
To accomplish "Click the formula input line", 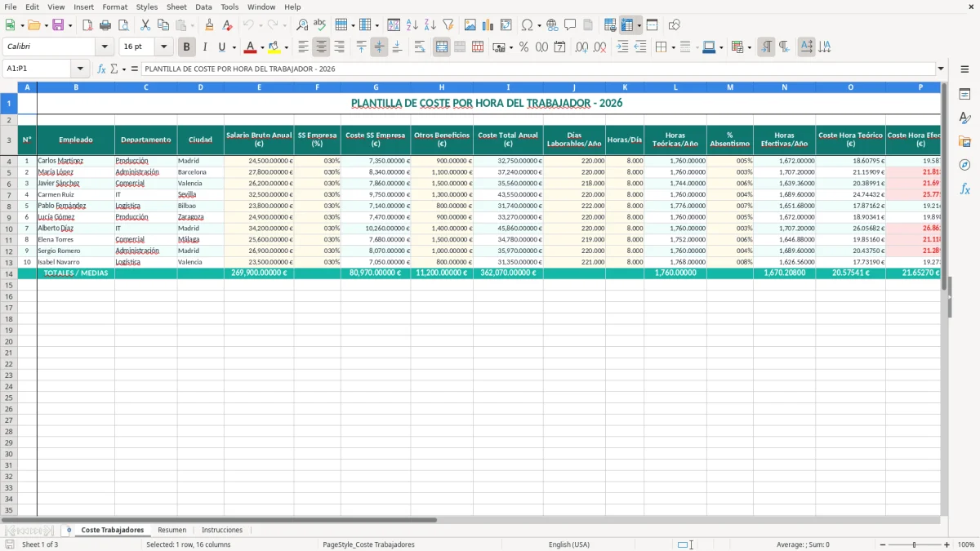I will pos(539,69).
